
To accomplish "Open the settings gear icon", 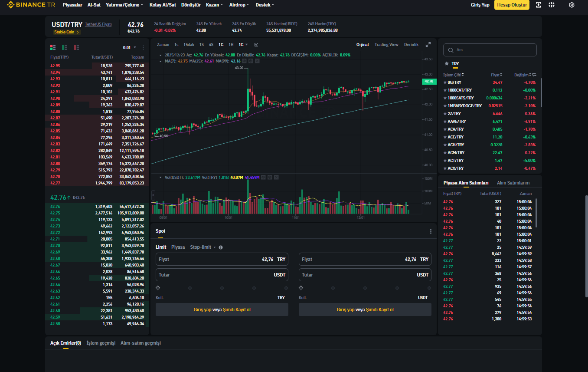I will 572,5.
